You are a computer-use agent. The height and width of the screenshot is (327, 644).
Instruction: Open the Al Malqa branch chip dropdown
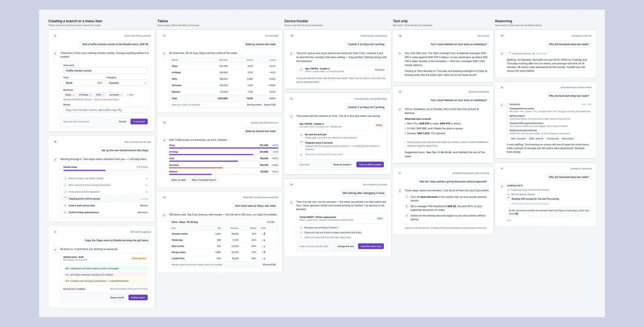point(85,95)
